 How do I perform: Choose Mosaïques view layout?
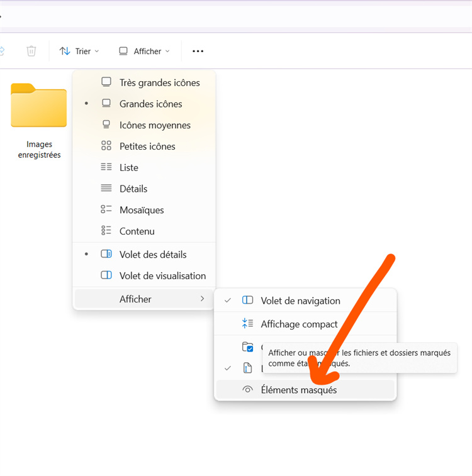click(x=142, y=210)
